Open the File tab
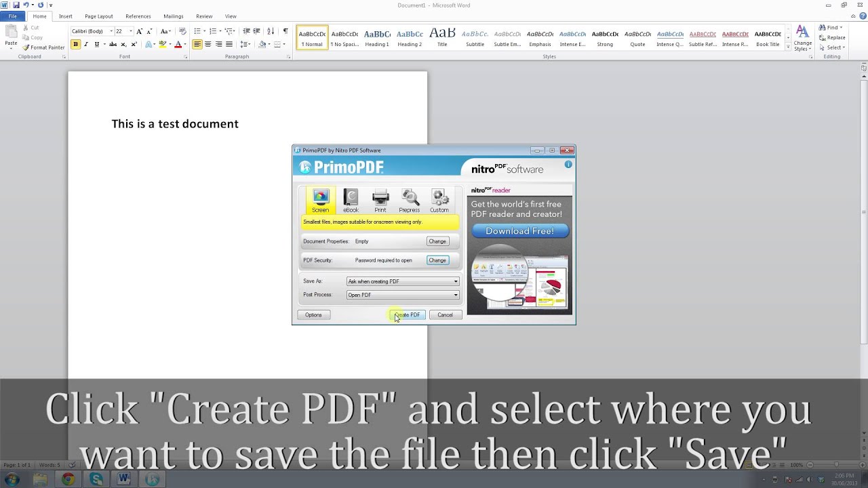The image size is (868, 488). click(13, 16)
